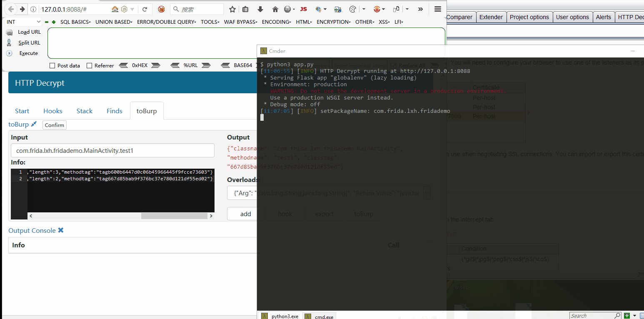Screen dimensions: 644x319
Task: Open the downloads arrow icon
Action: pos(260,9)
